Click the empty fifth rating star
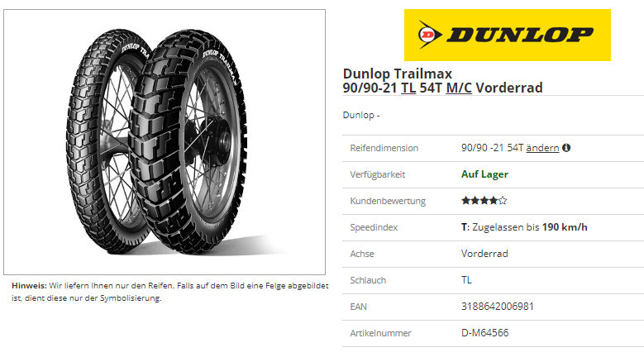644x357 pixels. tap(503, 201)
